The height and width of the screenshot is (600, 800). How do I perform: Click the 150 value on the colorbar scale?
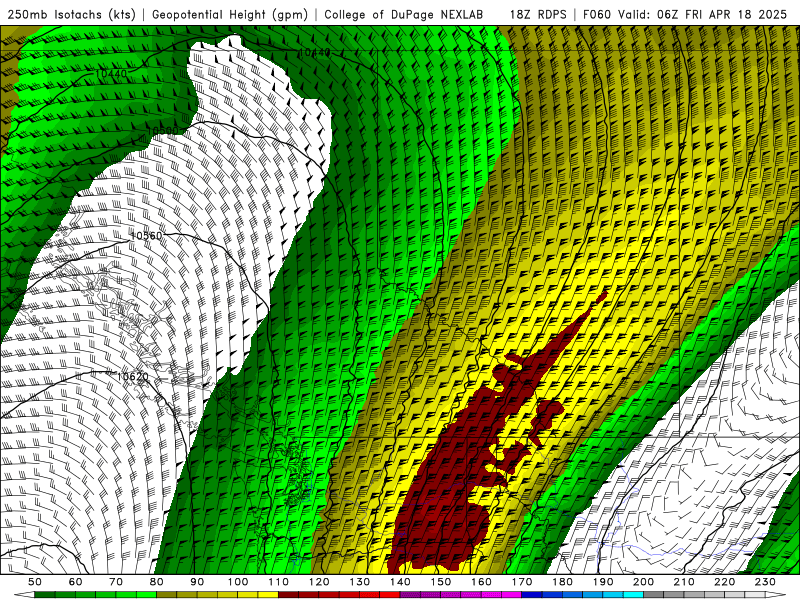coord(441,582)
